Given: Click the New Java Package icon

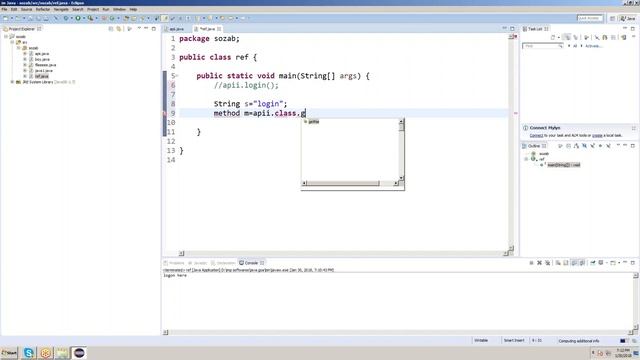Looking at the screenshot, I should [104, 18].
